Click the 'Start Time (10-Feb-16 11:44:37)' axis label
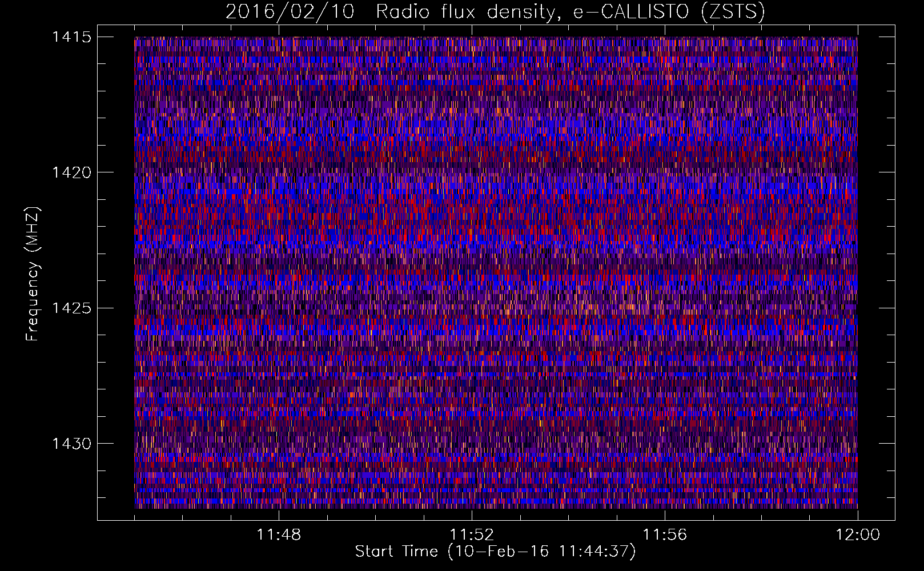 495,552
